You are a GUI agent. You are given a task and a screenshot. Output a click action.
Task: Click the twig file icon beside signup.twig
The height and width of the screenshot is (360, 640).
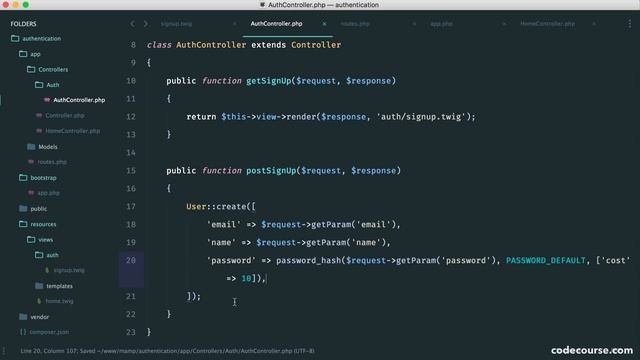pos(47,270)
